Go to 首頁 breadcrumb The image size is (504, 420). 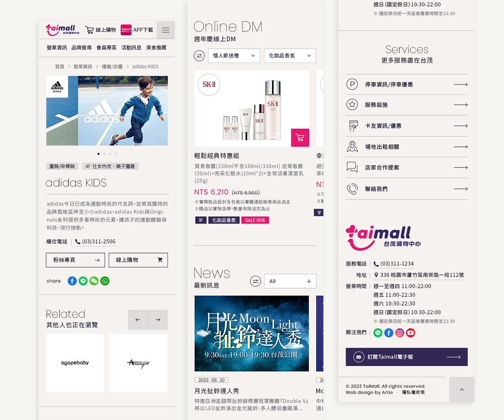click(x=60, y=67)
